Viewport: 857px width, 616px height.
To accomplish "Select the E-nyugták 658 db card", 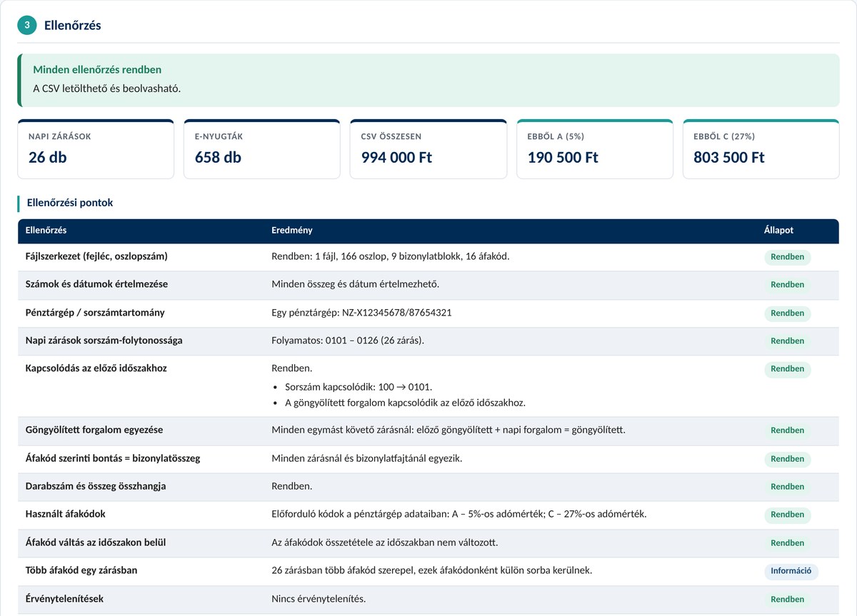I will [262, 148].
